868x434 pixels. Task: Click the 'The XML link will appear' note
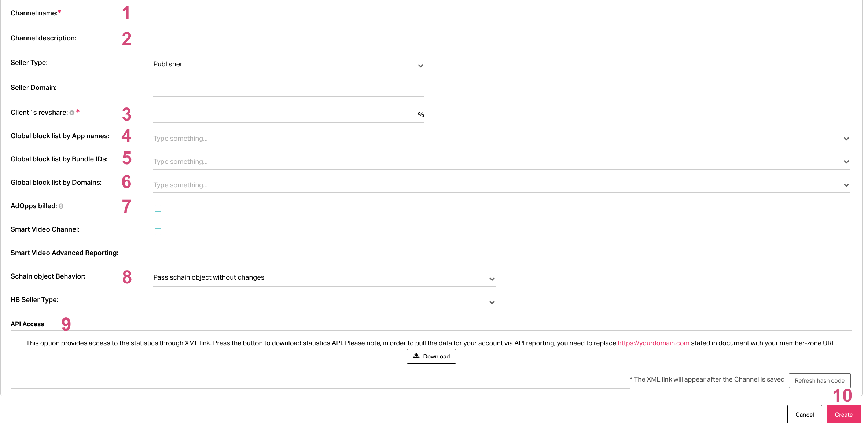pyautogui.click(x=707, y=379)
